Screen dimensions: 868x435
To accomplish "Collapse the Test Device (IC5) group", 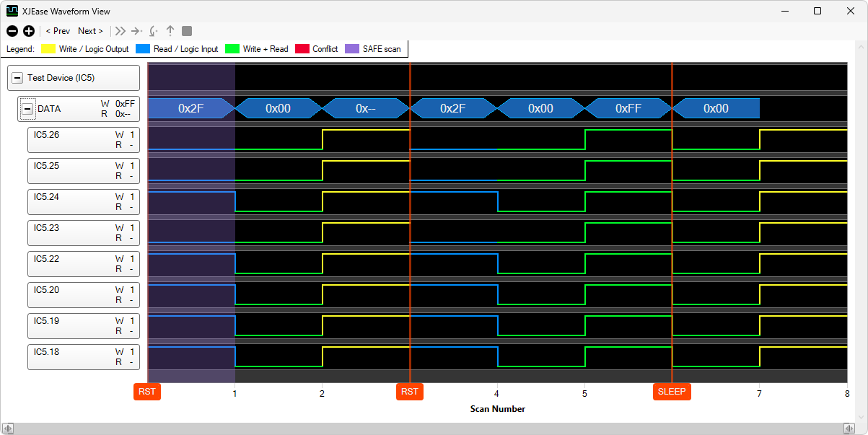I will (x=17, y=78).
